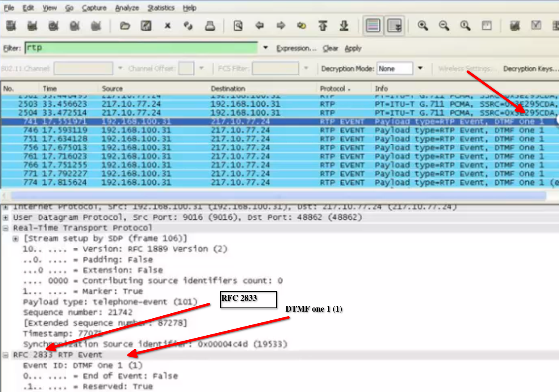
Task: Open a capture file with folder icon
Action: (x=125, y=26)
